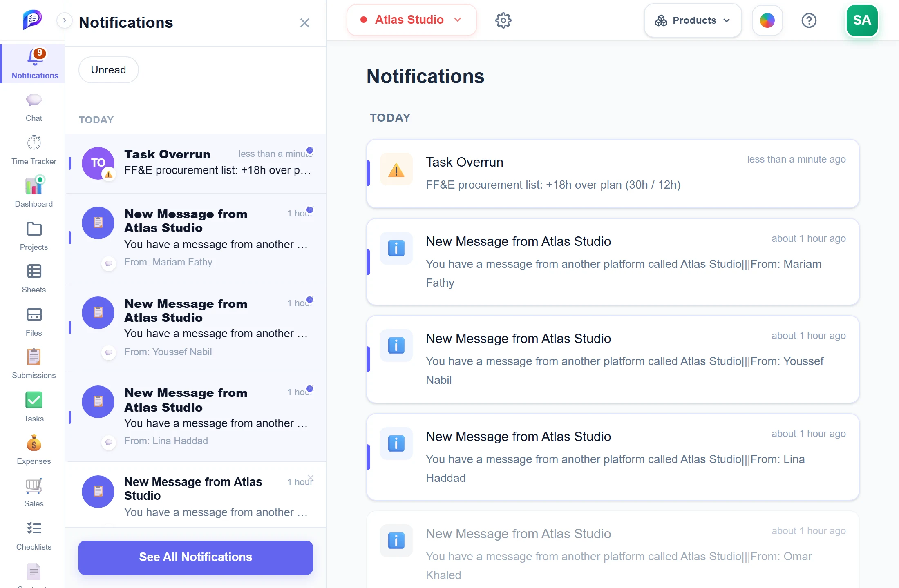
Task: Open panel message from Lina Haddad
Action: point(196,417)
